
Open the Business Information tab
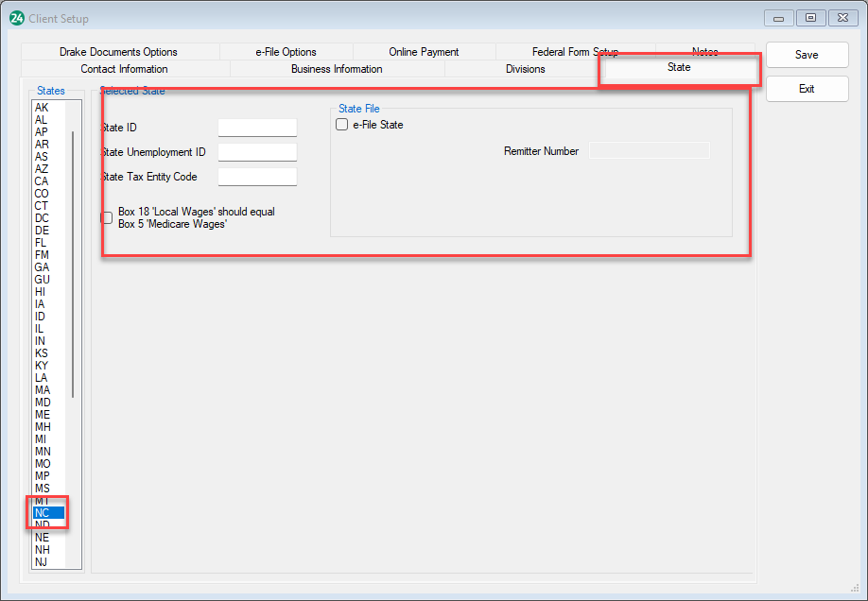[x=337, y=69]
